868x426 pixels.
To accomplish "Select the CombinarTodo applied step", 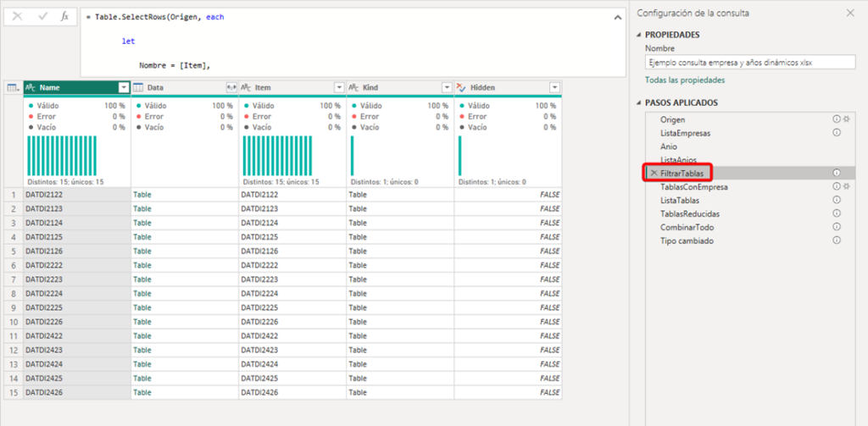I will pos(687,227).
